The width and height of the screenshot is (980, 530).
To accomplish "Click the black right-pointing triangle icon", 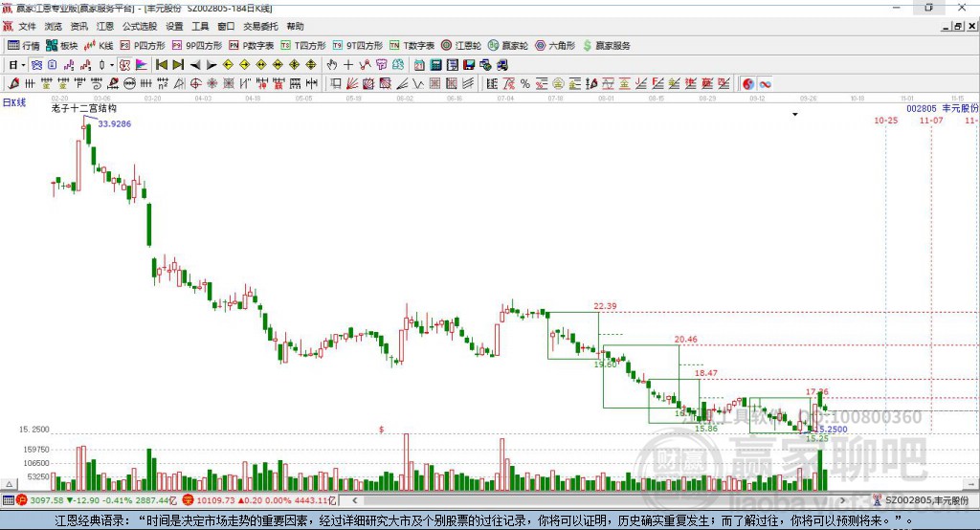I will 212,65.
